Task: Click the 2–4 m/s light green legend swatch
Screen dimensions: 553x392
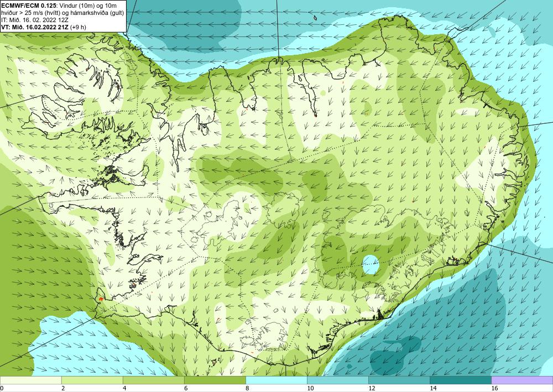Action: coord(92,380)
